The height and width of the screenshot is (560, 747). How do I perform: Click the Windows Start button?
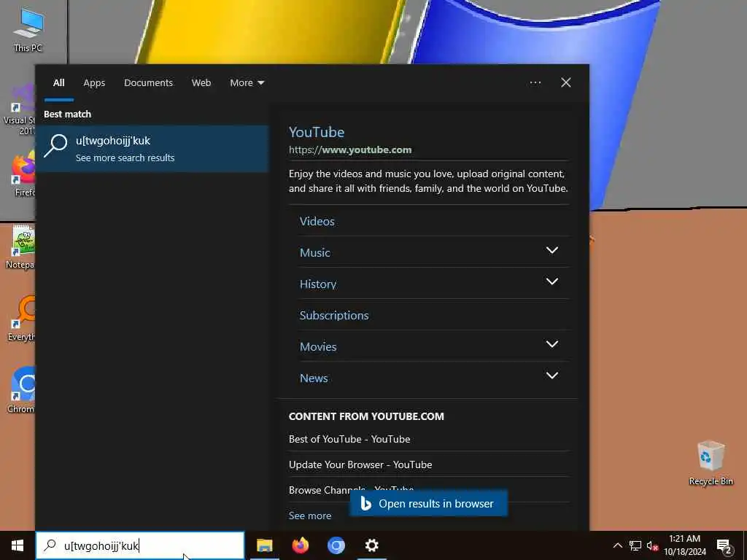(x=18, y=545)
